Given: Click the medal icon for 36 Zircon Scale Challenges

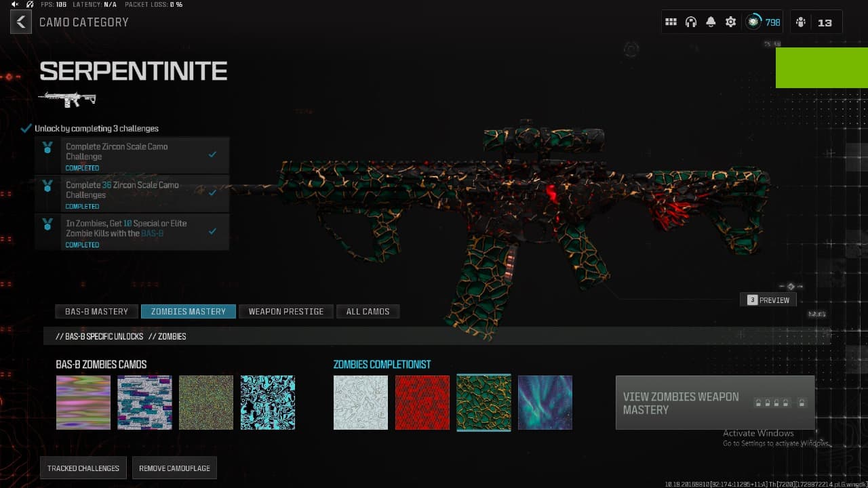Looking at the screenshot, I should (x=47, y=185).
